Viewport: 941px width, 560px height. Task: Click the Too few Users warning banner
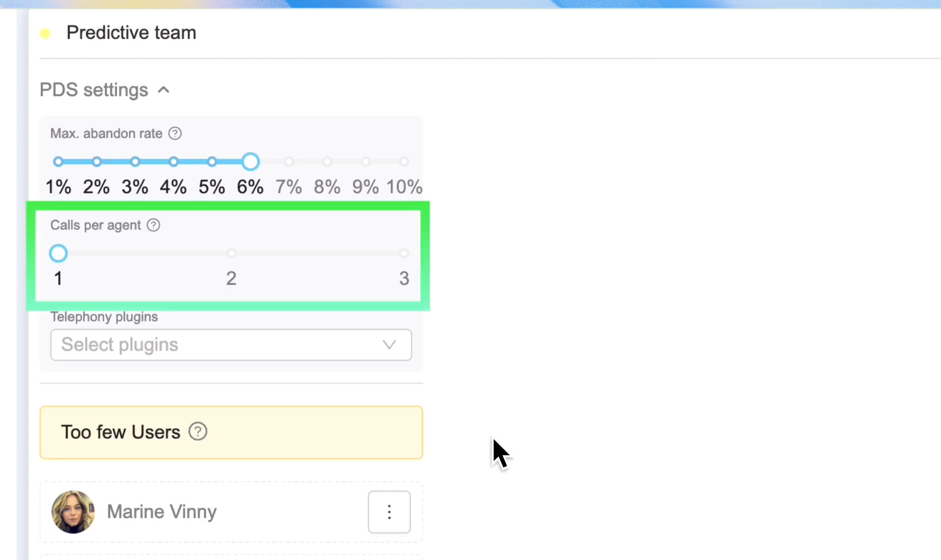click(x=231, y=432)
